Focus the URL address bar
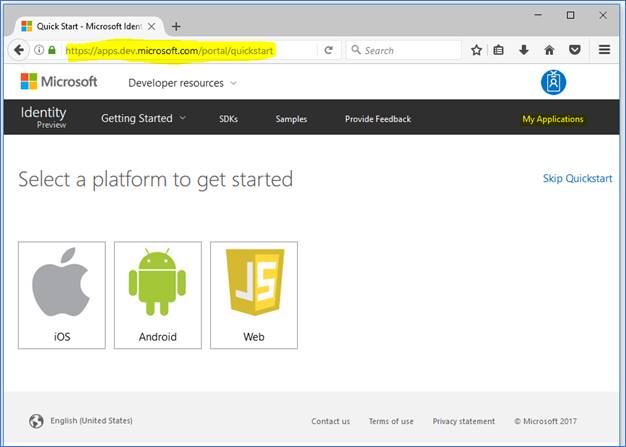This screenshot has height=447, width=626. click(190, 50)
